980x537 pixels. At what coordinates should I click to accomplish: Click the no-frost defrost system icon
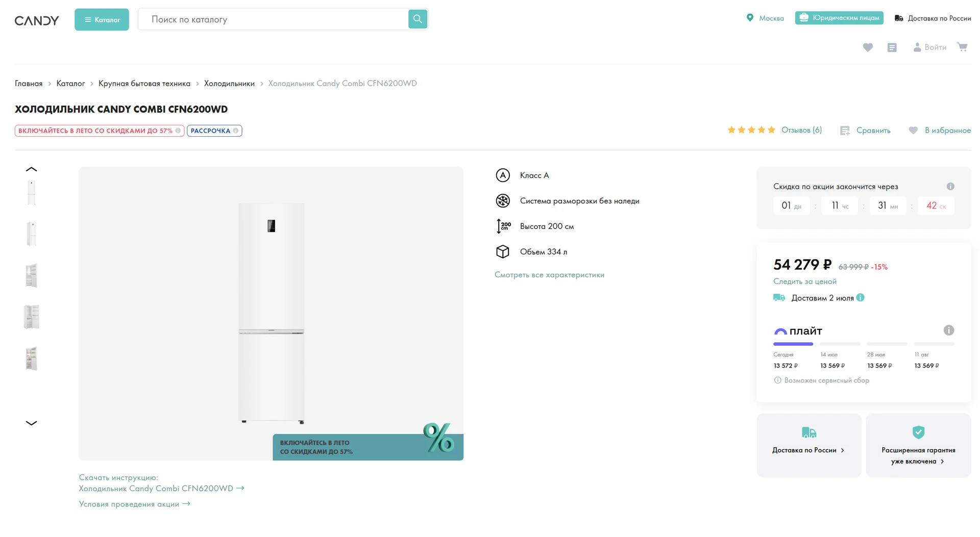pos(503,201)
